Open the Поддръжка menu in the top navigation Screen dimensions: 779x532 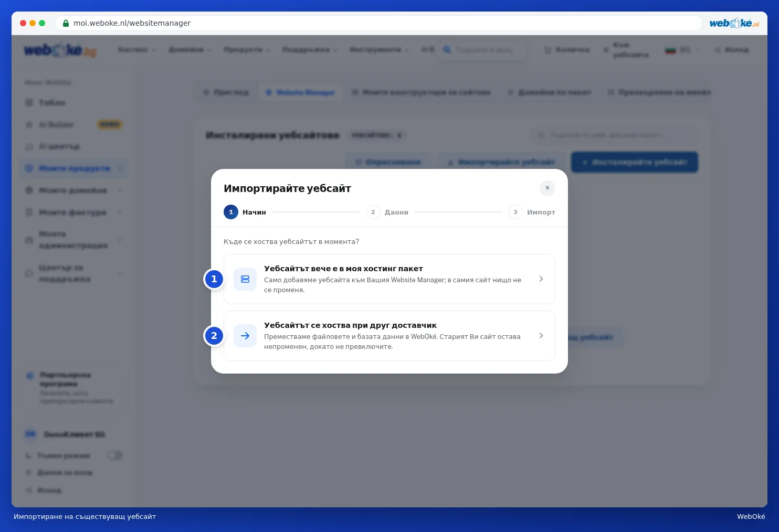click(310, 50)
